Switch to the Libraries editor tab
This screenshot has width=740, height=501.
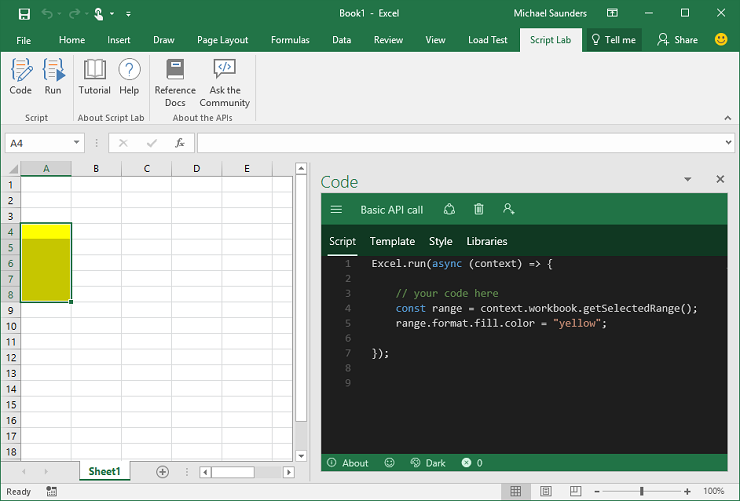tap(487, 241)
